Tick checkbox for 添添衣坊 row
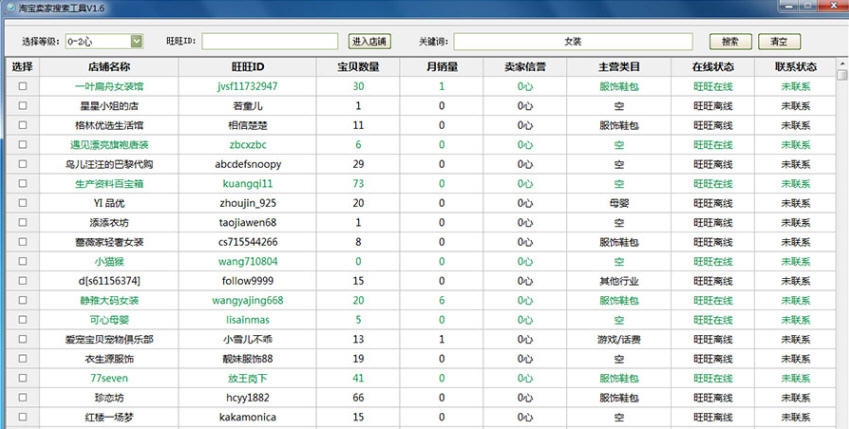The width and height of the screenshot is (849, 429). 22,223
